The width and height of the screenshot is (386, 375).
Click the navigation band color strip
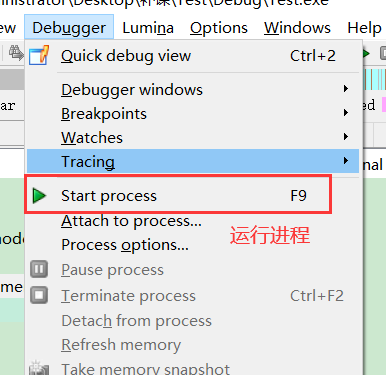[x=374, y=79]
